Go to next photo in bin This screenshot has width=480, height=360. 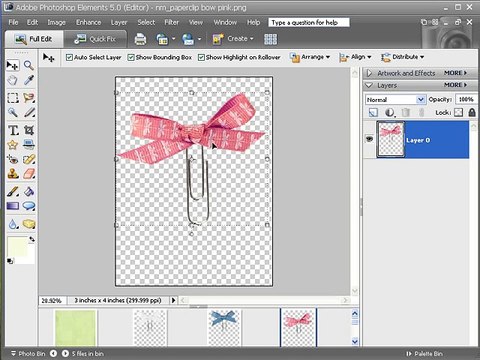tap(65, 353)
